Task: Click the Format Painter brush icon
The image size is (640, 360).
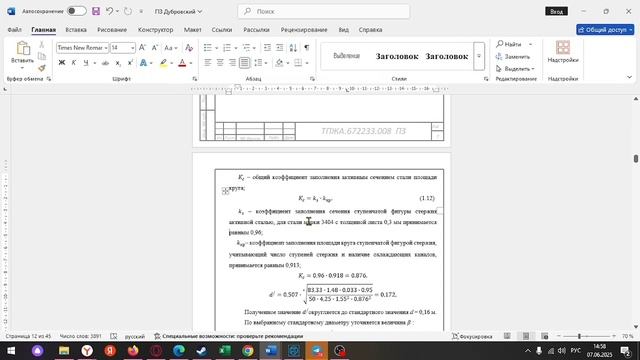Action: (42, 68)
